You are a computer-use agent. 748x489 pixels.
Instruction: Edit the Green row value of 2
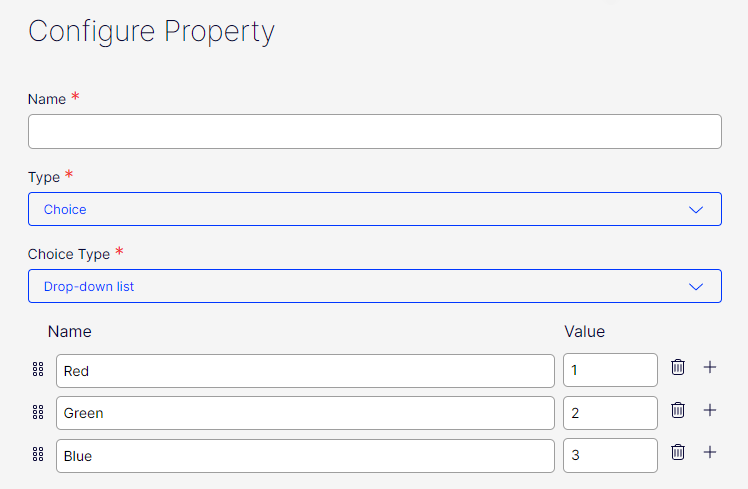point(610,413)
